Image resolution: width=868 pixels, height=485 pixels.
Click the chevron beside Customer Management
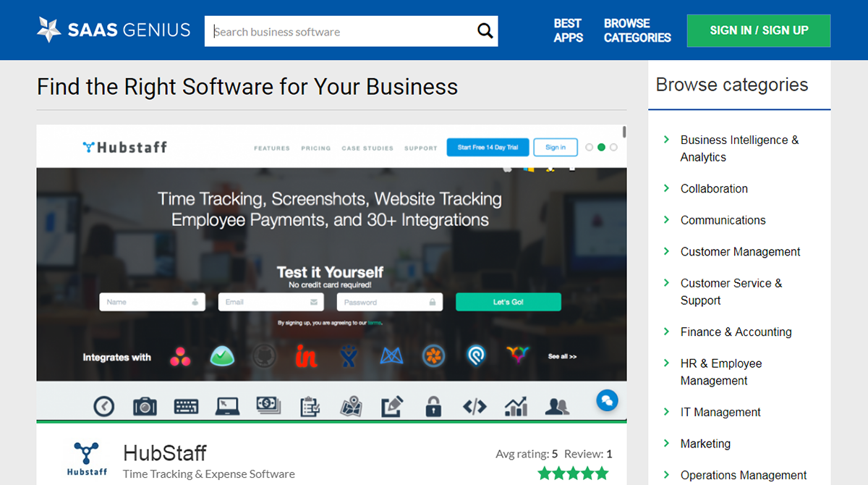coord(667,251)
